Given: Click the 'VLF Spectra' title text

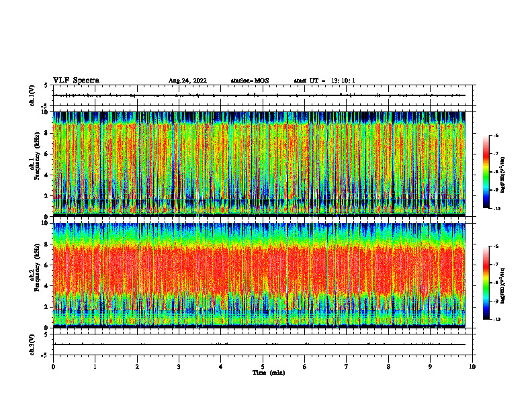Looking at the screenshot, I should click(77, 81).
